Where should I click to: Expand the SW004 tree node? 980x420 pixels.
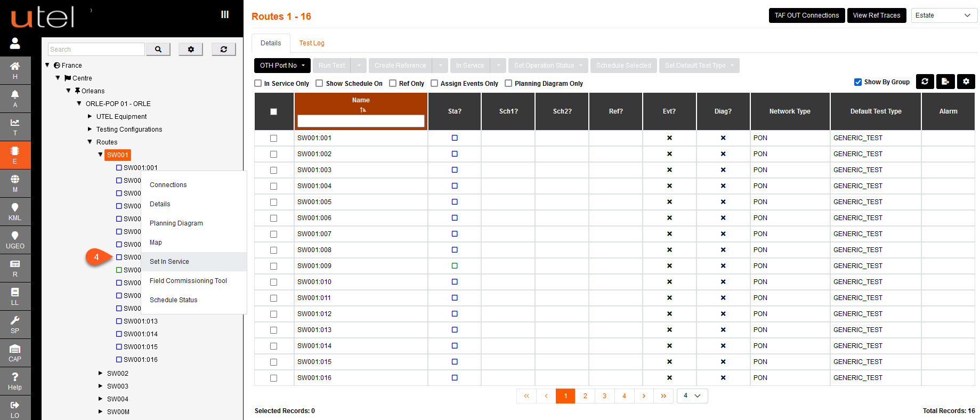point(101,399)
